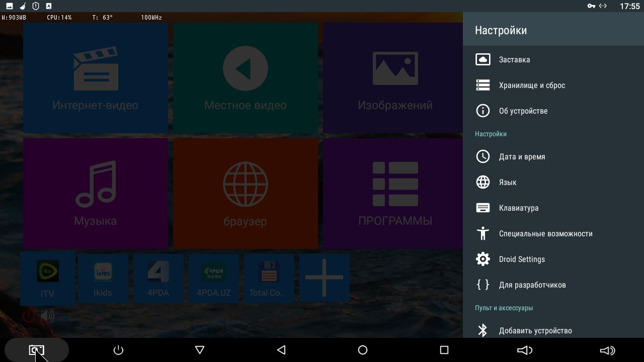The image size is (644, 362).
Task: Launch the iTV shortcut
Action: pyautogui.click(x=48, y=278)
